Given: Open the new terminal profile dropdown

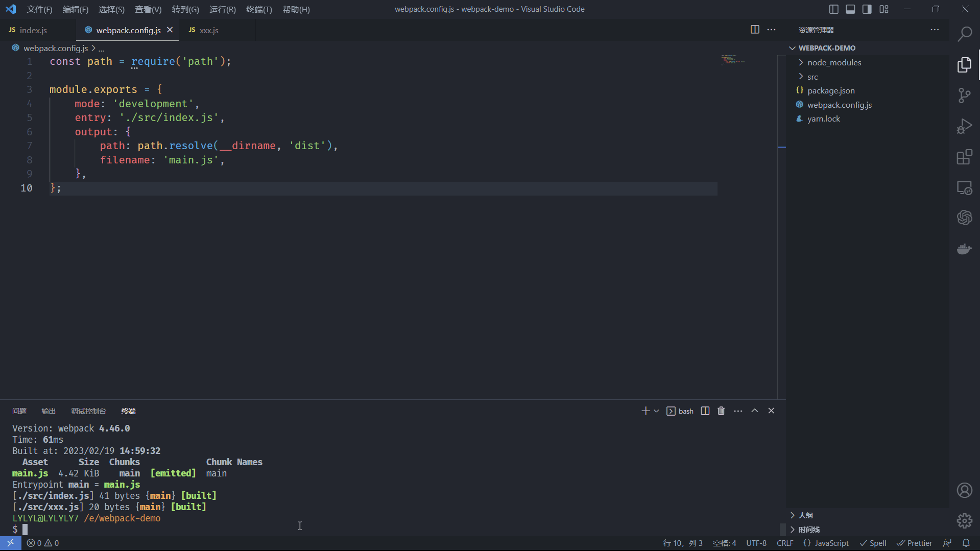Looking at the screenshot, I should (656, 411).
